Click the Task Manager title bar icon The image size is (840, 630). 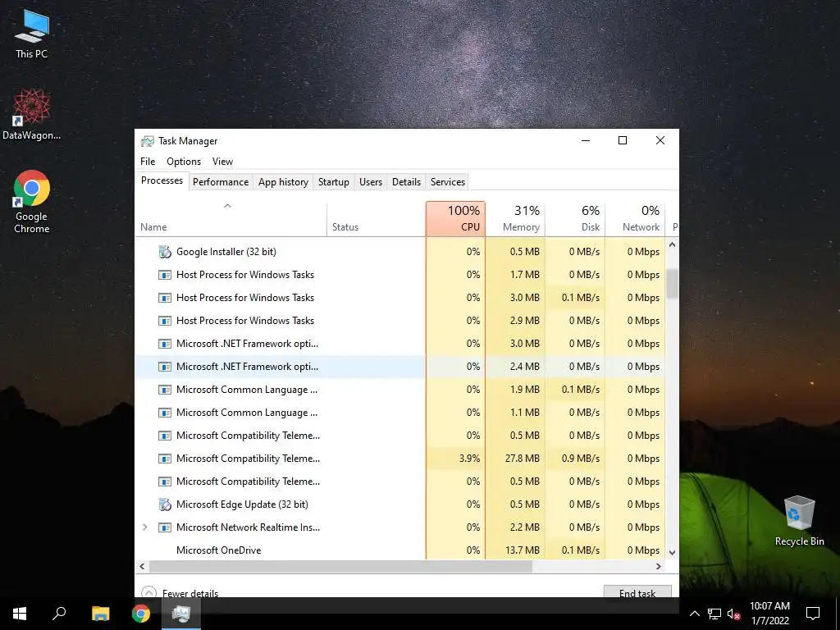pos(148,141)
